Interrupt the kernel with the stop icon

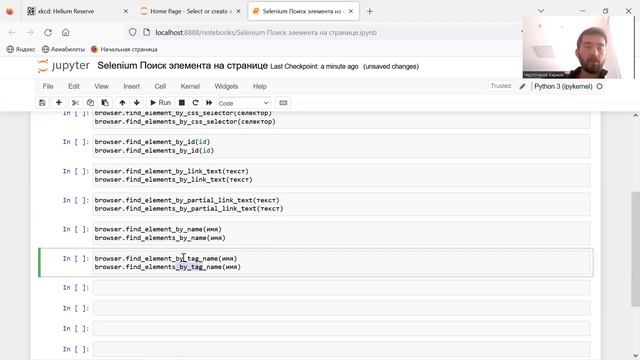[x=182, y=103]
